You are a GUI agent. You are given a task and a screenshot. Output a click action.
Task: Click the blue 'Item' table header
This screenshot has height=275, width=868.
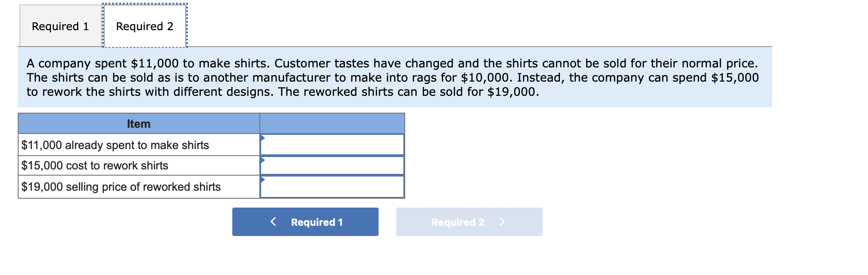click(138, 124)
